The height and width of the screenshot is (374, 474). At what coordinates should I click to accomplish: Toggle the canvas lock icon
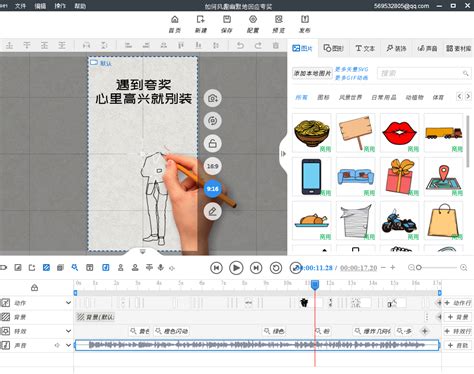coord(213,143)
